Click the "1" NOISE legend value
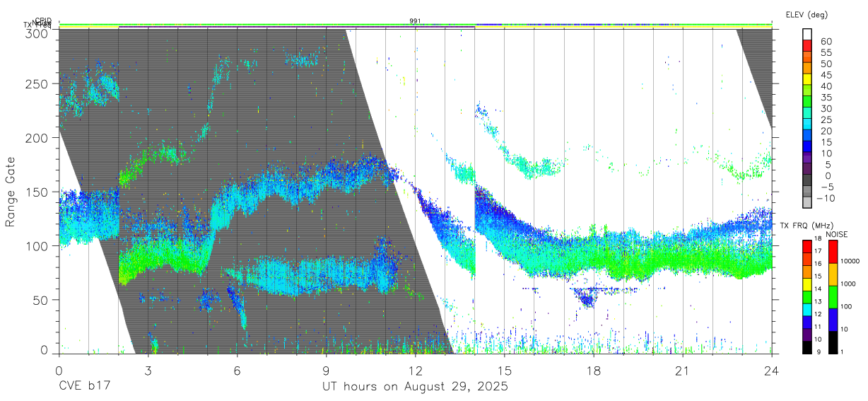 click(x=842, y=351)
